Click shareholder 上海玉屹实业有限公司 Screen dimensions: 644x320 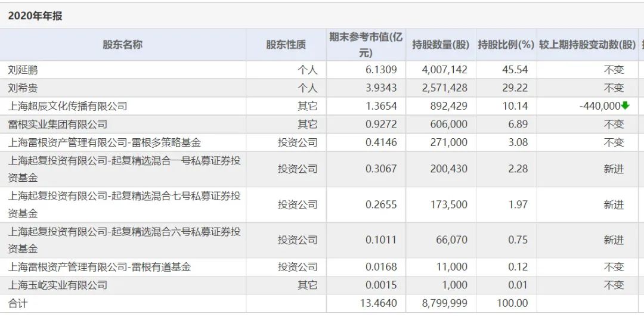pyautogui.click(x=58, y=285)
